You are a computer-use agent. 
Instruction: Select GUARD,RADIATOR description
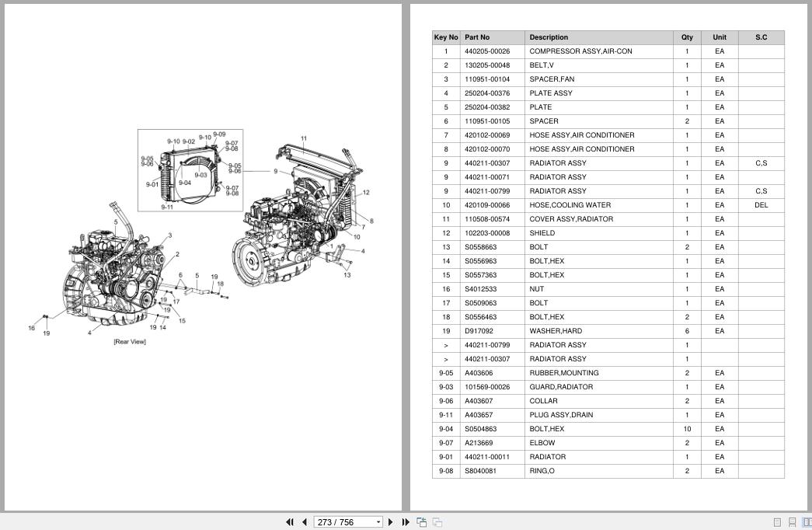tap(561, 387)
